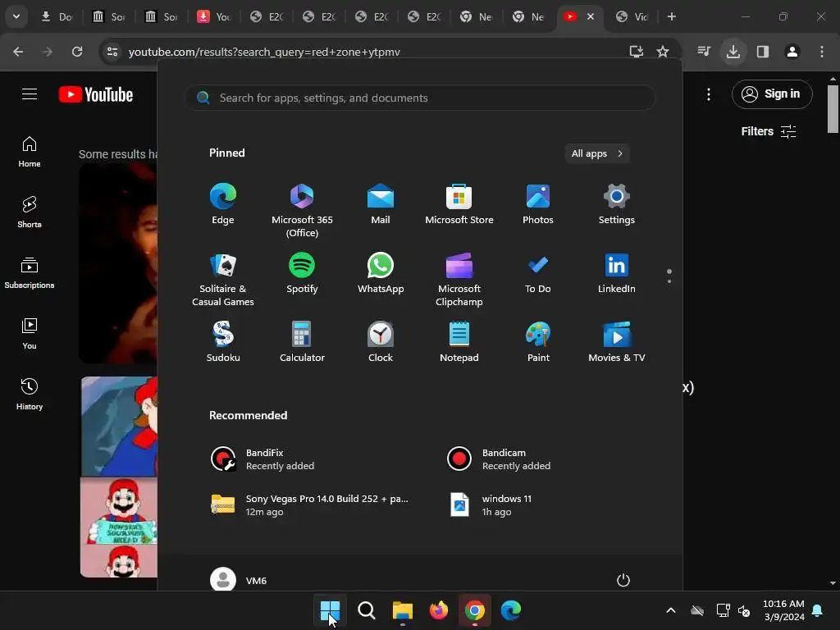Open Solitaire & Casual Games
Screen dimensions: 840x630
pos(223,279)
